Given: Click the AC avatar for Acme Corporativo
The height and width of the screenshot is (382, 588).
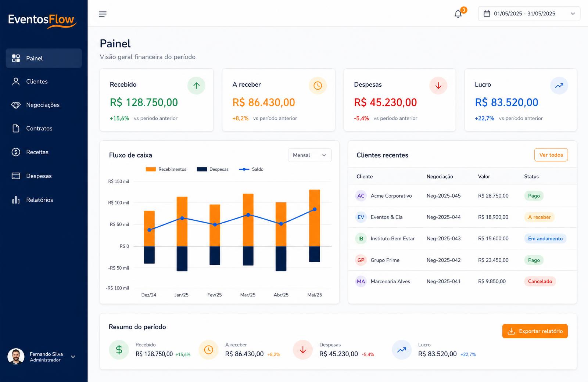Looking at the screenshot, I should 361,196.
